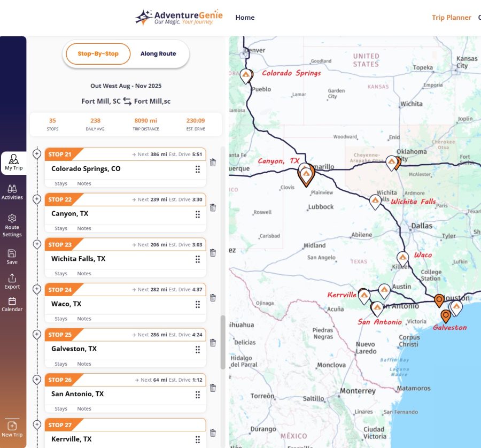The width and height of the screenshot is (481, 448).
Task: Click drag handle for Waco, TX stop
Action: [198, 304]
